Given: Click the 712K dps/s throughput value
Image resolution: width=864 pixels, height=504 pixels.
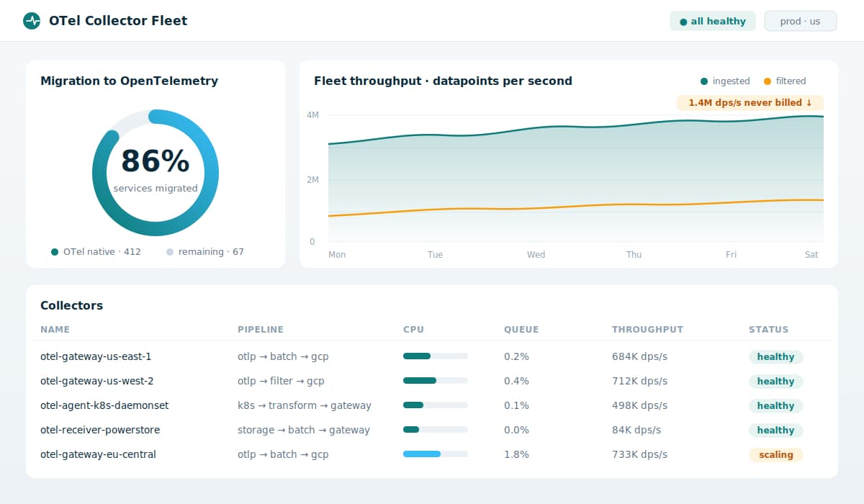Looking at the screenshot, I should [639, 381].
